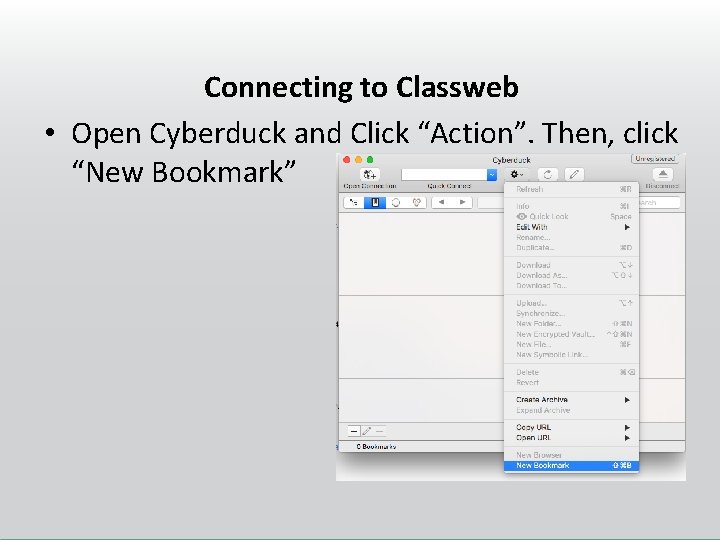Click the remove bookmark minus button
The image size is (720, 540).
pos(379,431)
